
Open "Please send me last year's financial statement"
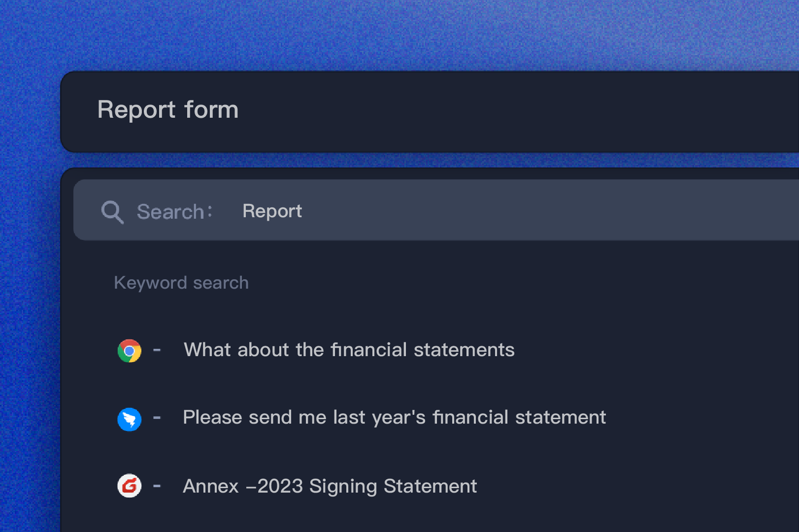394,418
